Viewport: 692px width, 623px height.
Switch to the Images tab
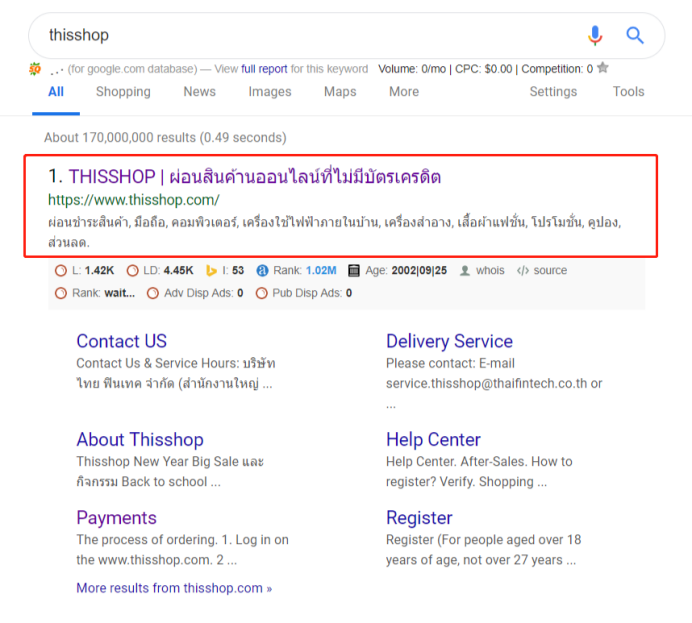[270, 92]
